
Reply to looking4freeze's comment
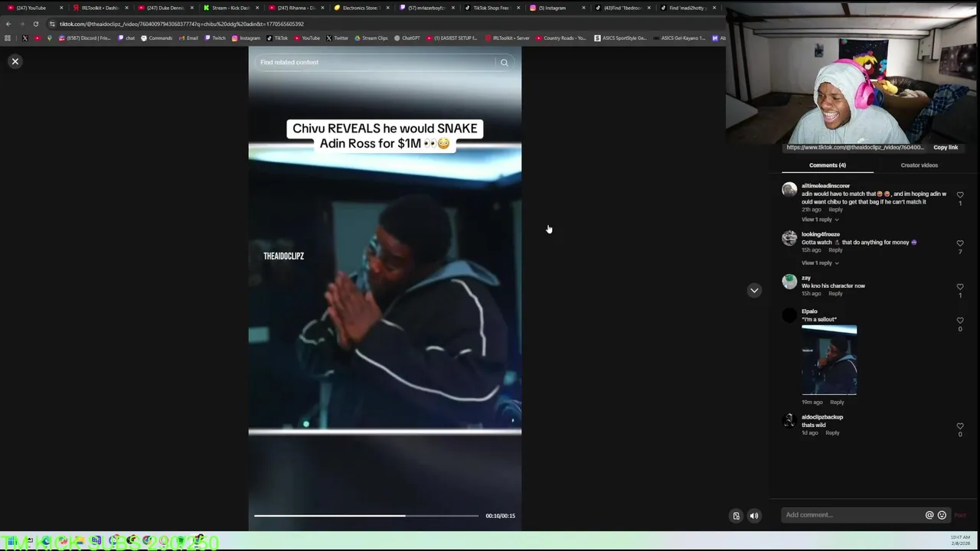point(835,250)
